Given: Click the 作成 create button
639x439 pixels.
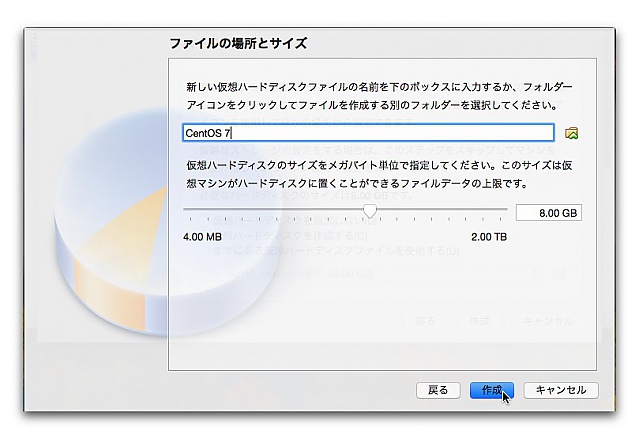Looking at the screenshot, I should pyautogui.click(x=492, y=390).
